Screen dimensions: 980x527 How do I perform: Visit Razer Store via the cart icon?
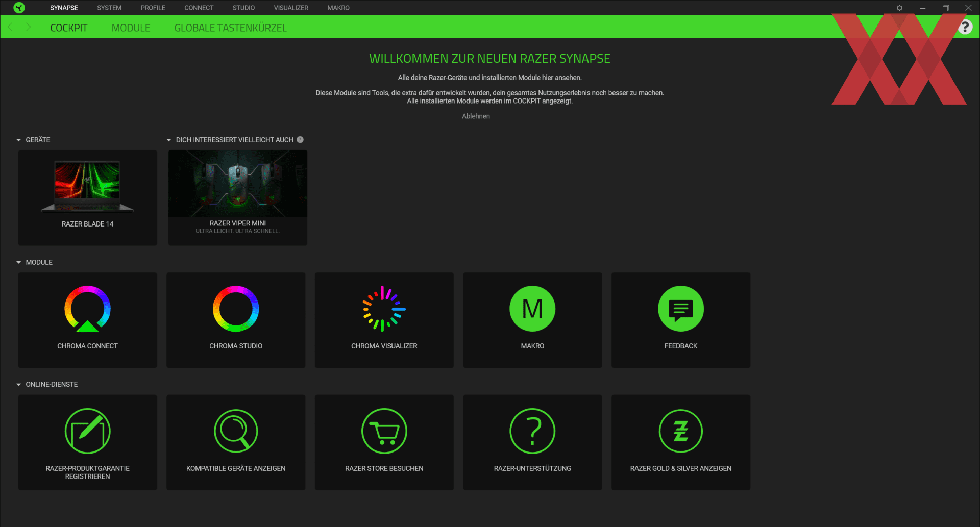click(x=384, y=431)
